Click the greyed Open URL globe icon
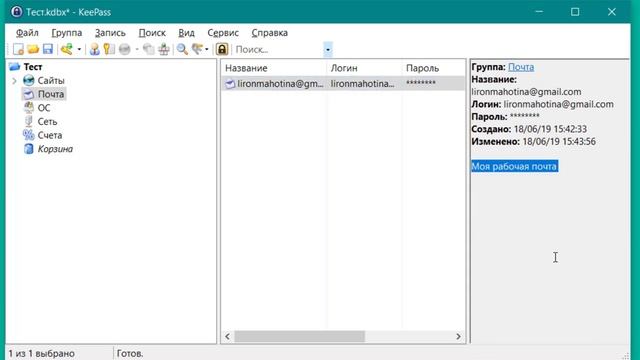The image size is (640, 360). [x=124, y=49]
